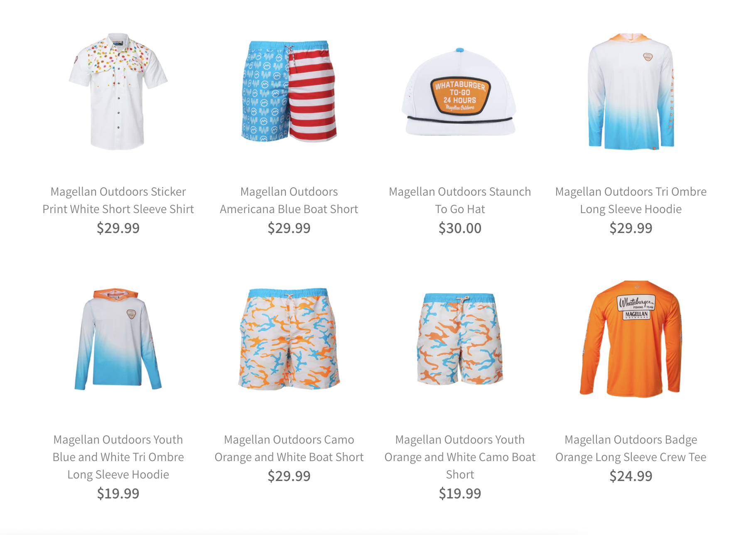756x535 pixels.
Task: Click Youth Orange and White Camo Boat Short title
Action: [460, 457]
